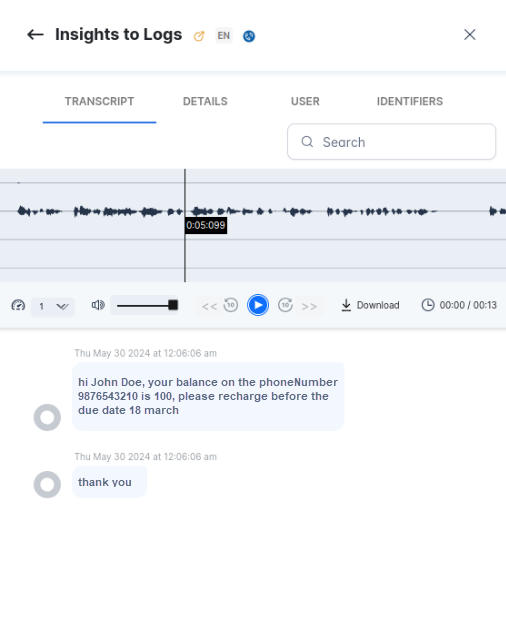
Task: Click the playback speed gauge icon
Action: pyautogui.click(x=18, y=305)
